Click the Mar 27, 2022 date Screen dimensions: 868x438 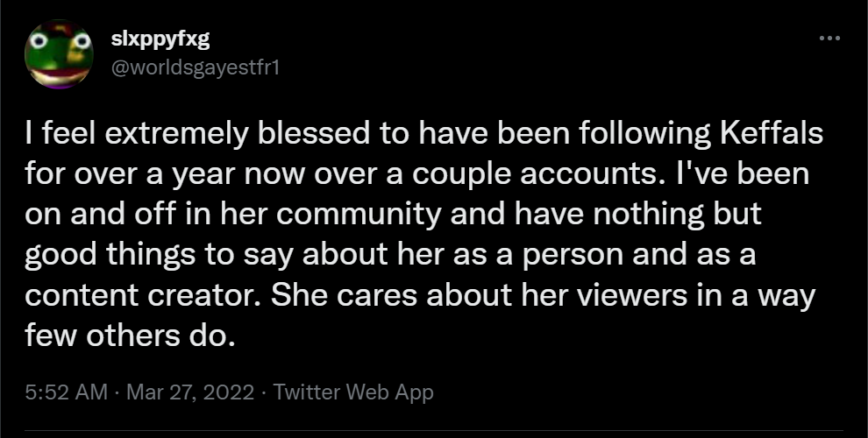(191, 392)
